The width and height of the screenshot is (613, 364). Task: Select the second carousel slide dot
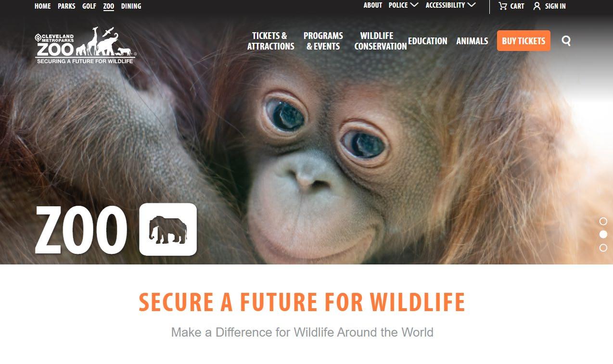click(x=603, y=234)
